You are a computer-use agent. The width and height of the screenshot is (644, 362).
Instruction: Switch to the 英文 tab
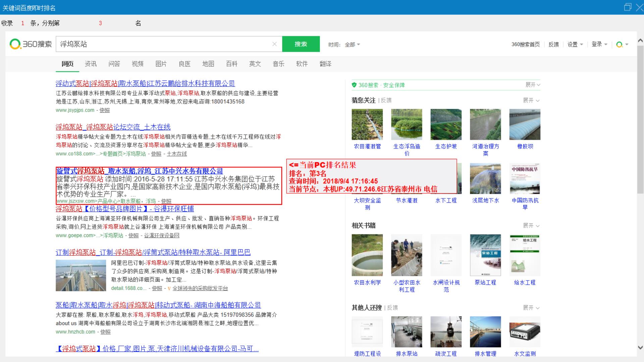[x=255, y=64]
